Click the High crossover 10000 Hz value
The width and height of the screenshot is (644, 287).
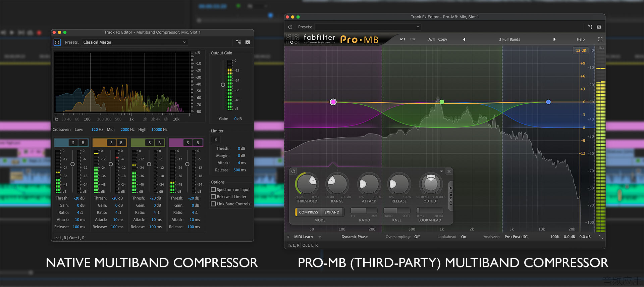[159, 130]
